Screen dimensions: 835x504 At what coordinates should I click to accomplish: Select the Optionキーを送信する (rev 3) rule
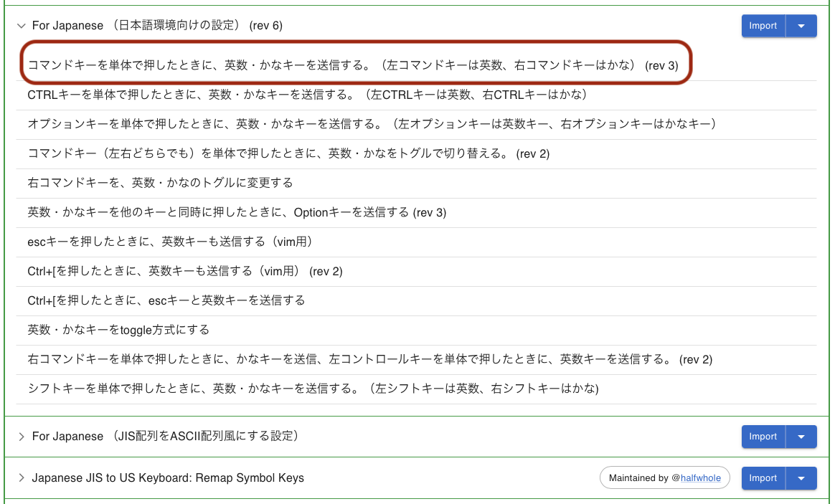click(237, 212)
